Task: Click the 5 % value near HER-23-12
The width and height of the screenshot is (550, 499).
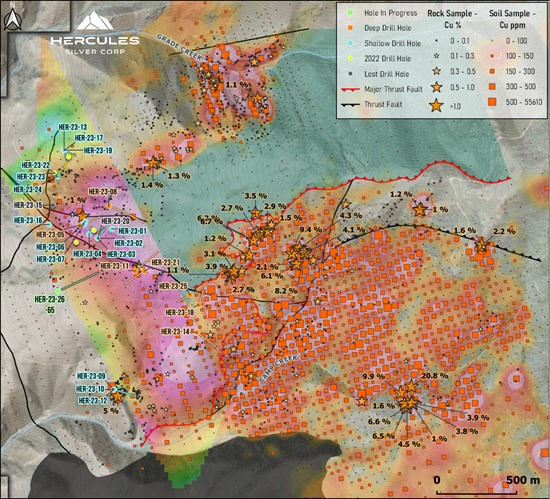Action: (111, 411)
